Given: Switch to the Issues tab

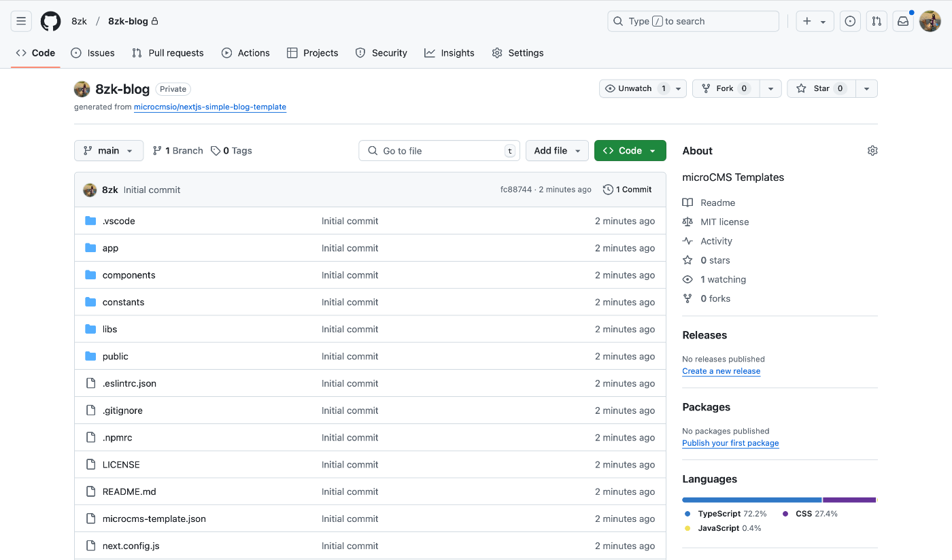Looking at the screenshot, I should pos(92,53).
